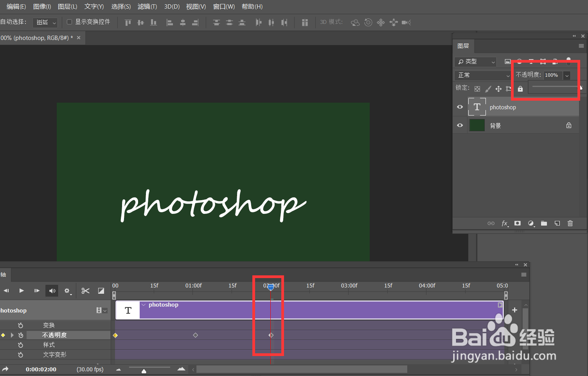
Task: Hide the 背景 layer
Action: 460,125
